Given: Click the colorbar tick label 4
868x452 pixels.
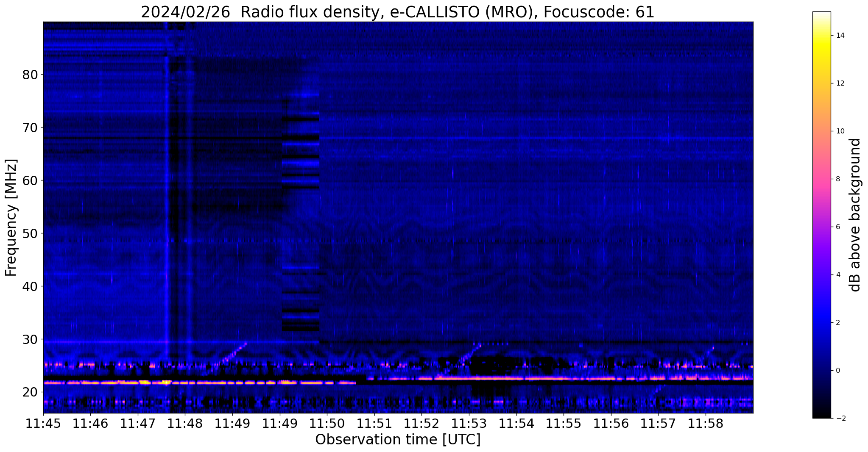Looking at the screenshot, I should tap(837, 275).
